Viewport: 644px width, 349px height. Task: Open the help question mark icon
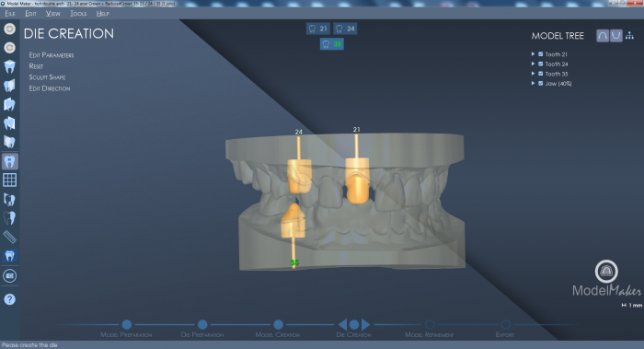pos(9,299)
